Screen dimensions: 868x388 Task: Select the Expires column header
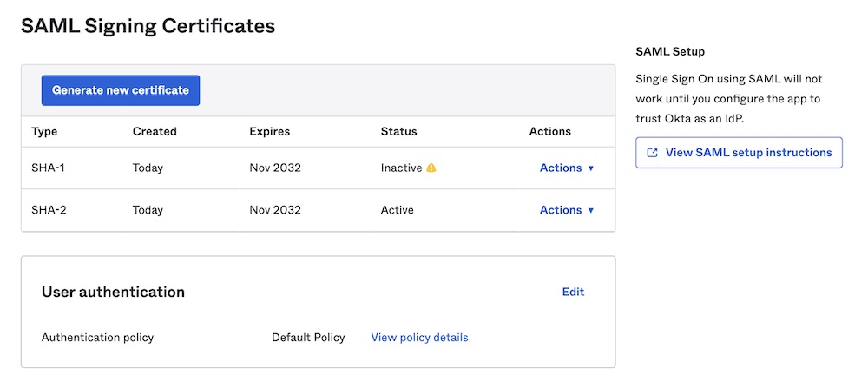pyautogui.click(x=270, y=131)
